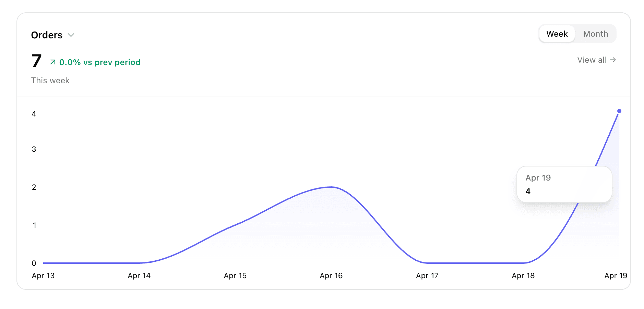This screenshot has width=644, height=309.
Task: Click the line curve near Apr 15
Action: 235,226
